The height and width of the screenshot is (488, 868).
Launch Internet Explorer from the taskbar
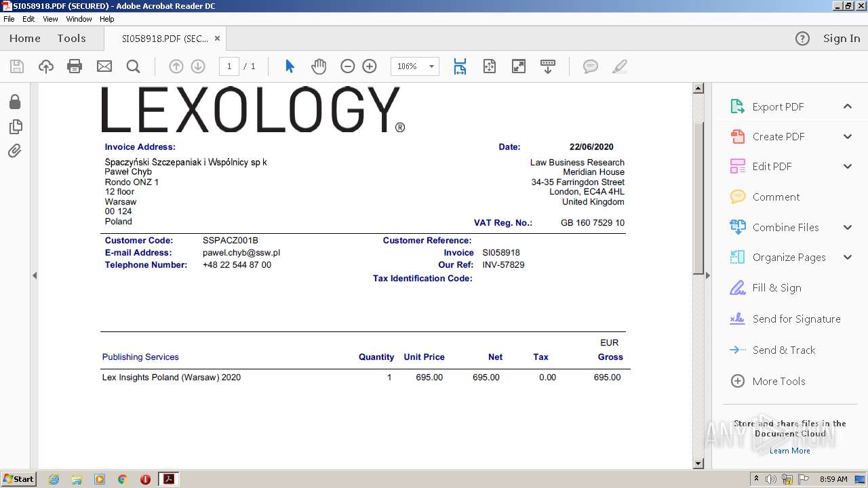click(x=54, y=479)
